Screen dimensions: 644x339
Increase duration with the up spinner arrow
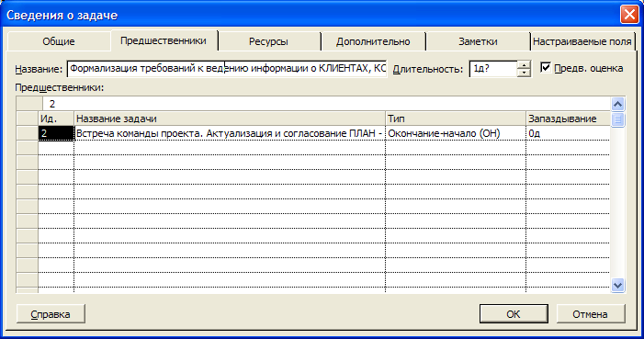(524, 65)
